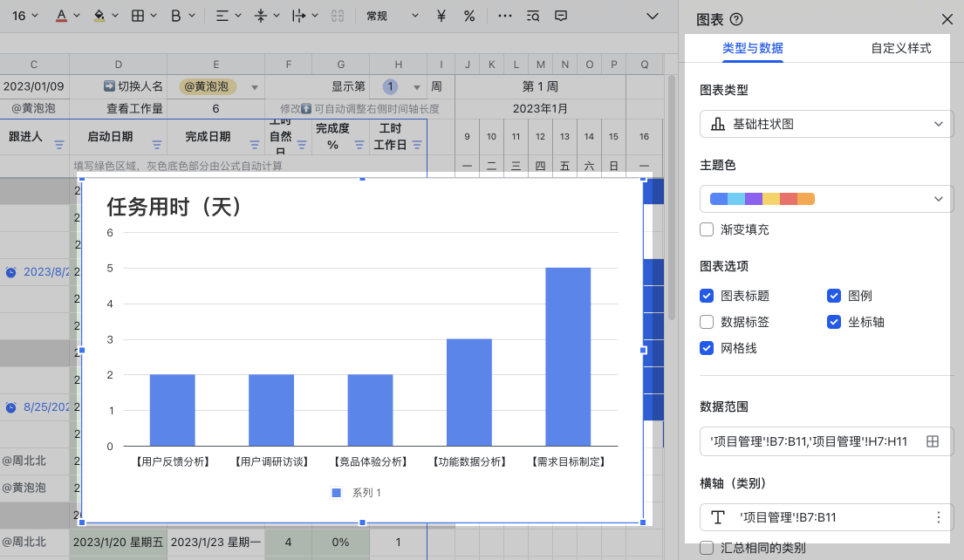The image size is (964, 560).
Task: Switch to the 类型与数据 tab
Action: (753, 48)
